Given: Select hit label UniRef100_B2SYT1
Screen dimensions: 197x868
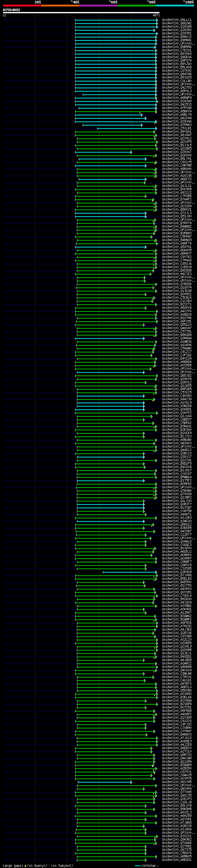Looking at the screenshot, I should pos(176,304).
